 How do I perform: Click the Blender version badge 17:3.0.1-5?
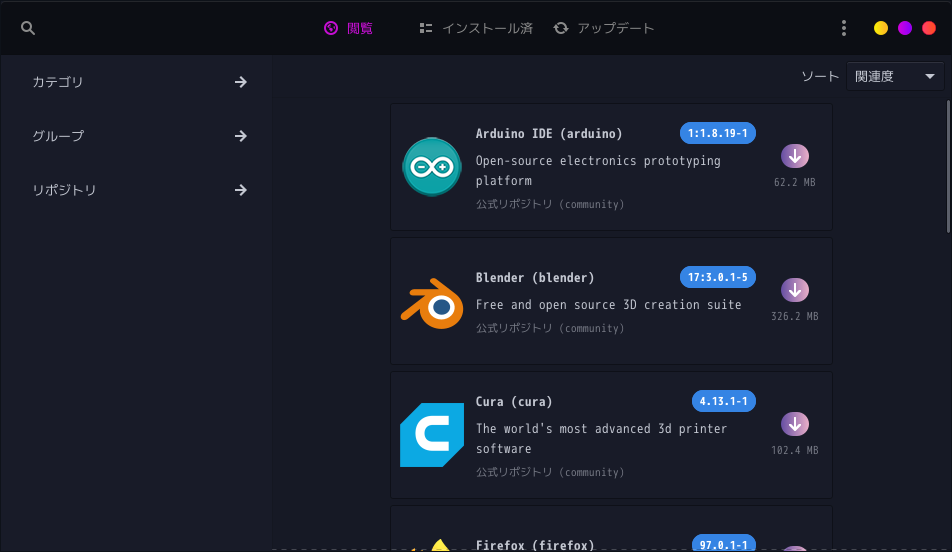click(x=718, y=277)
